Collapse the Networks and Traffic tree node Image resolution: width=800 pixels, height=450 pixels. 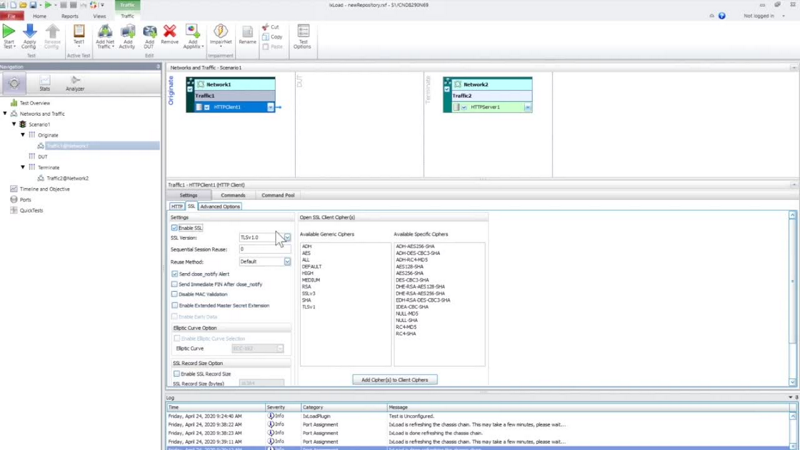pos(5,114)
